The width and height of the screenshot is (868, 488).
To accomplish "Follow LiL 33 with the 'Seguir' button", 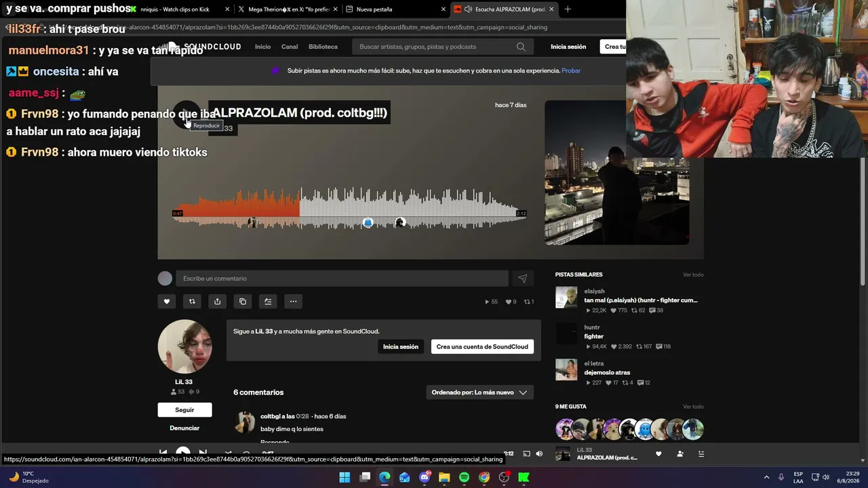I will click(x=184, y=410).
